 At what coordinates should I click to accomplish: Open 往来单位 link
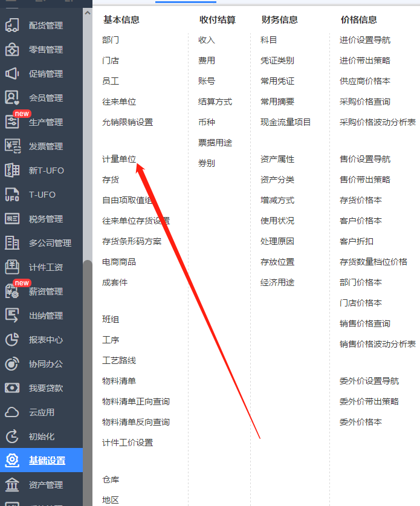pos(119,102)
